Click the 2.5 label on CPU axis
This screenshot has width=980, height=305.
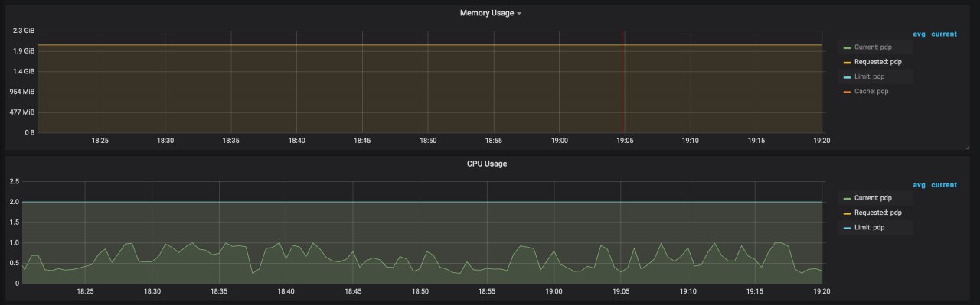point(14,182)
